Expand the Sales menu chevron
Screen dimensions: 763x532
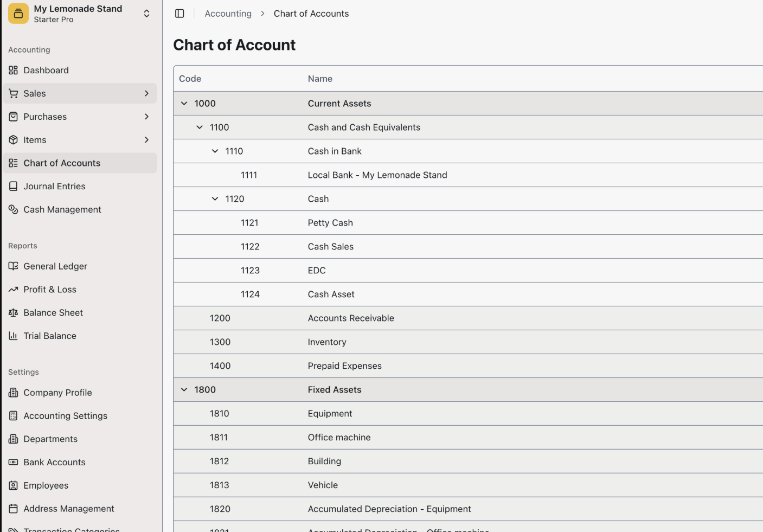(x=146, y=93)
